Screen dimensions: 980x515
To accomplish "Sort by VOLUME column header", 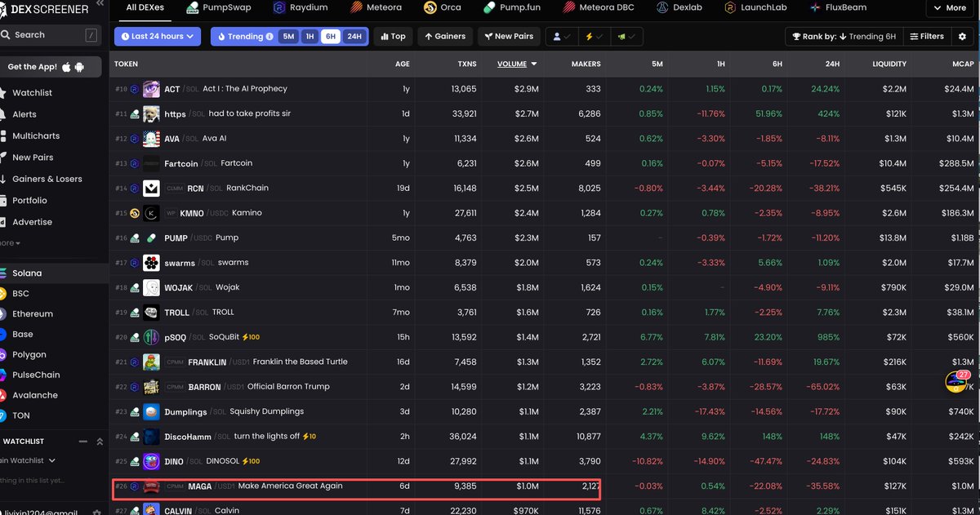I will [x=518, y=64].
